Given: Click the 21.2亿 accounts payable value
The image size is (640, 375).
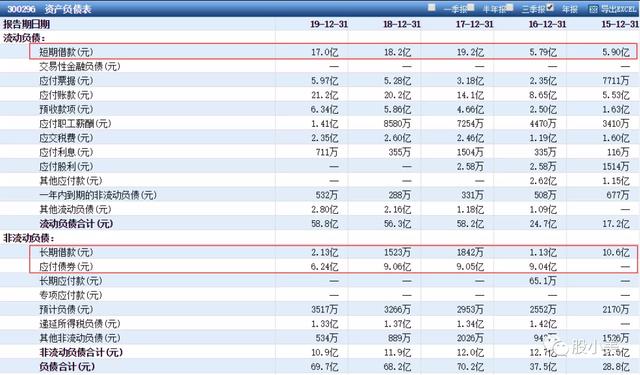Looking at the screenshot, I should tap(325, 95).
